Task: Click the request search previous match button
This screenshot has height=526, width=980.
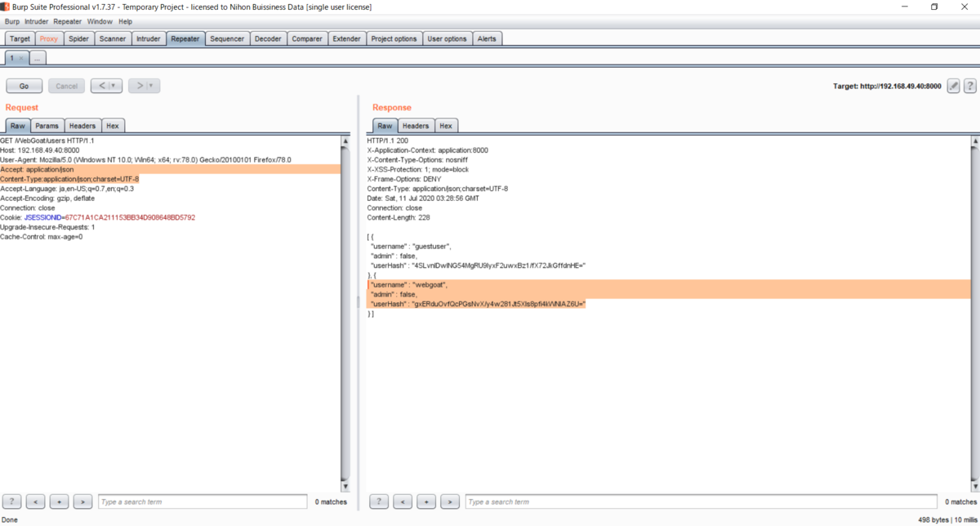Action: click(x=35, y=501)
